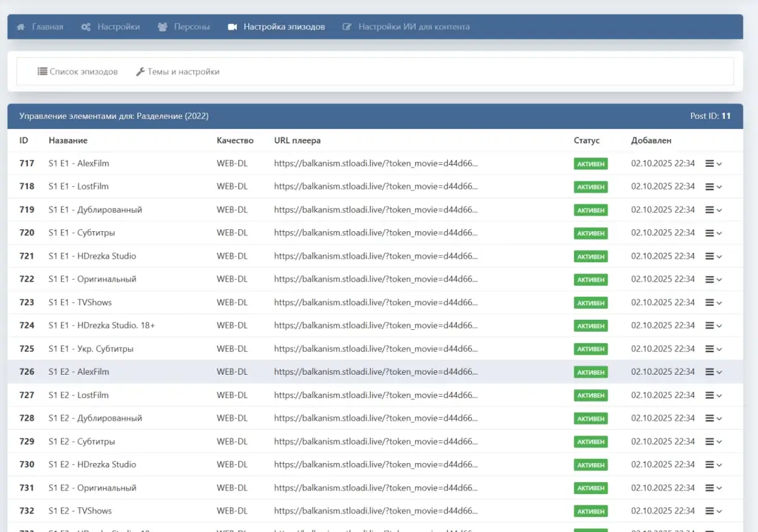758x532 pixels.
Task: Click the edit icon for Настройки ИИ для контента
Action: [x=347, y=27]
